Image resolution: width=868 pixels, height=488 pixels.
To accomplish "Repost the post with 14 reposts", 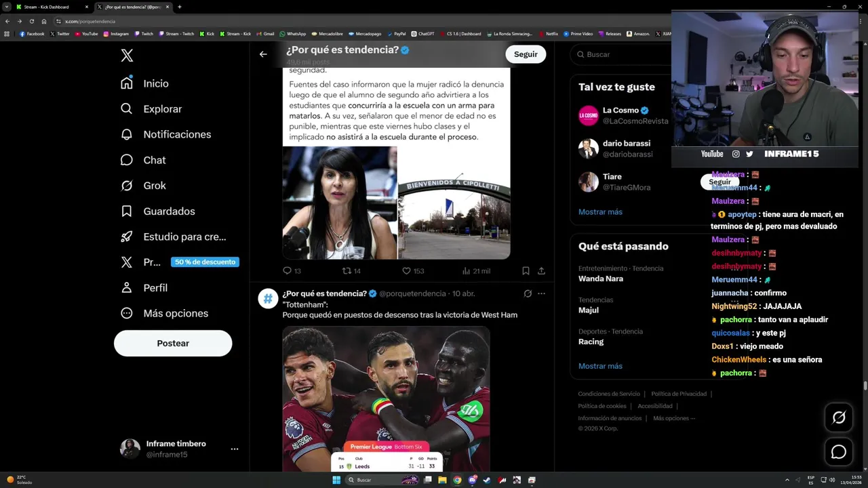I will tap(351, 270).
